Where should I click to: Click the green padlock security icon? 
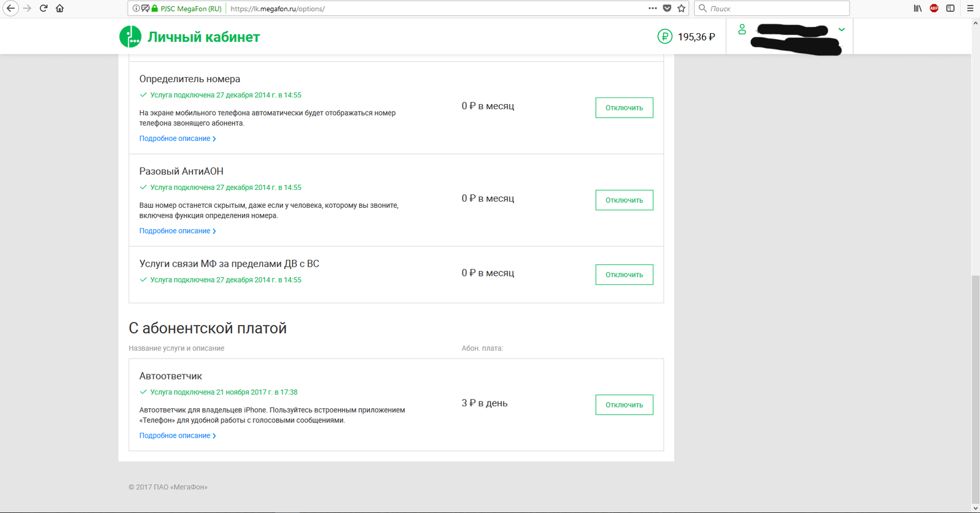[x=155, y=9]
